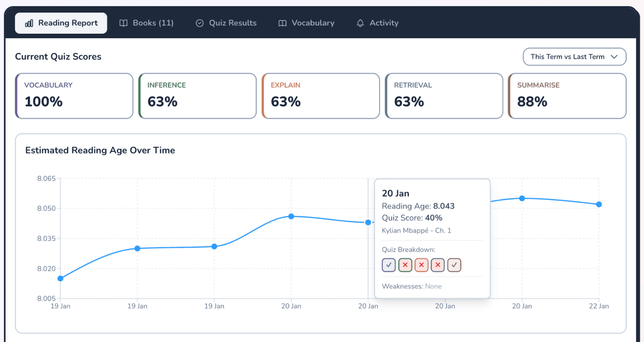Open the Summarise 88% score card
644x342 pixels.
pyautogui.click(x=567, y=96)
